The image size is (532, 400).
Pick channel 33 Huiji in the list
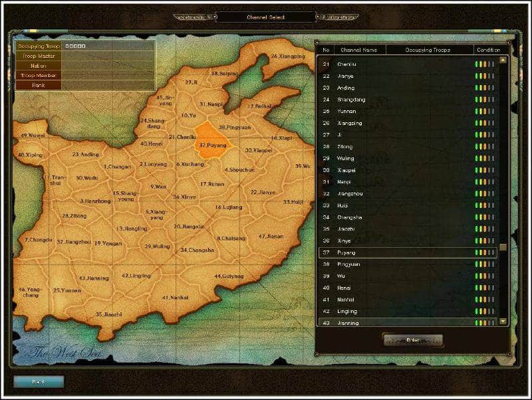pos(408,205)
